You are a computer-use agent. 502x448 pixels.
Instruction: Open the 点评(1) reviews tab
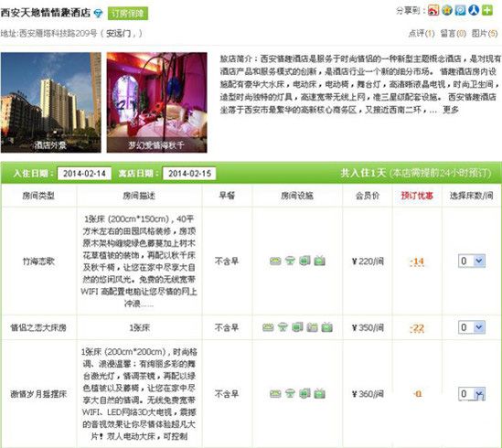pos(422,33)
